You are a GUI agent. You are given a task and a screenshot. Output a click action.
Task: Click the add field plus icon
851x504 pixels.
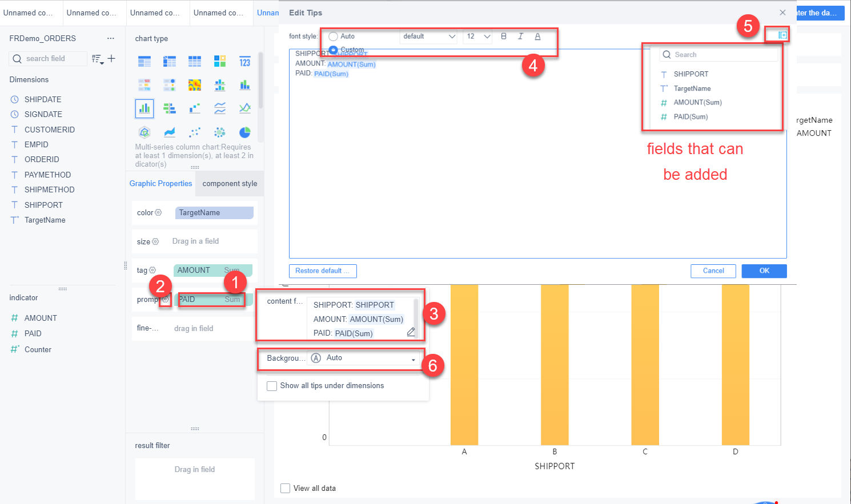pos(111,58)
